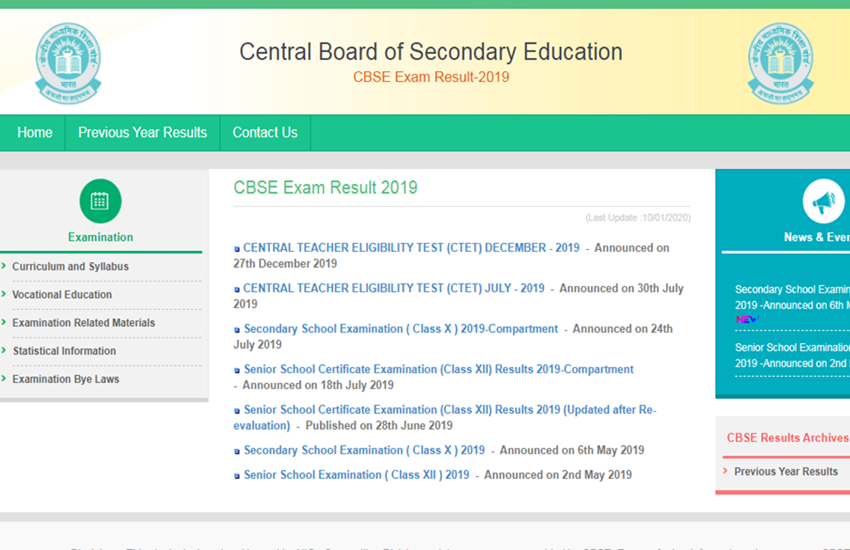Open Vocational Education in the sidebar

[x=62, y=295]
